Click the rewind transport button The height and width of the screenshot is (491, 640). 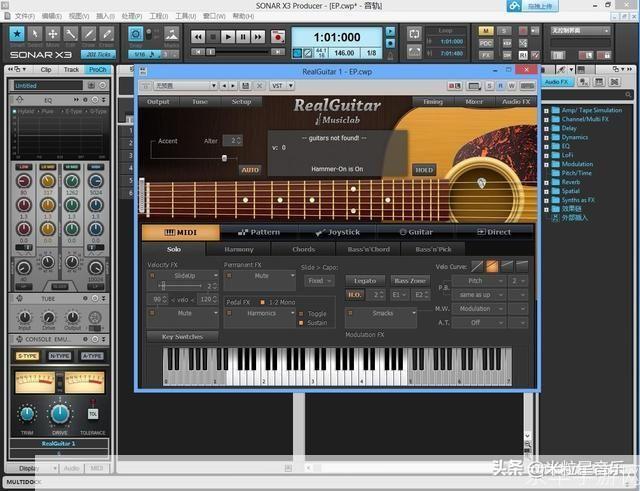point(198,37)
